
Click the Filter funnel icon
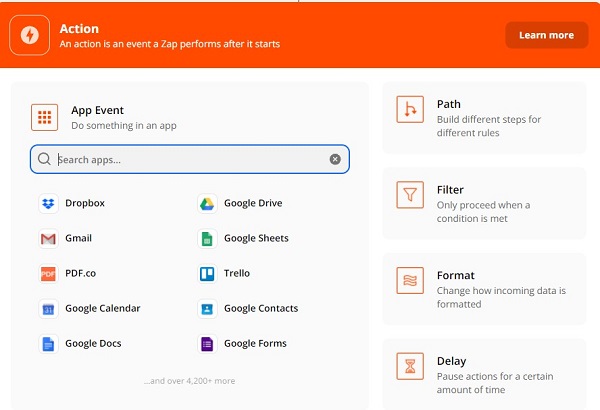(x=410, y=195)
